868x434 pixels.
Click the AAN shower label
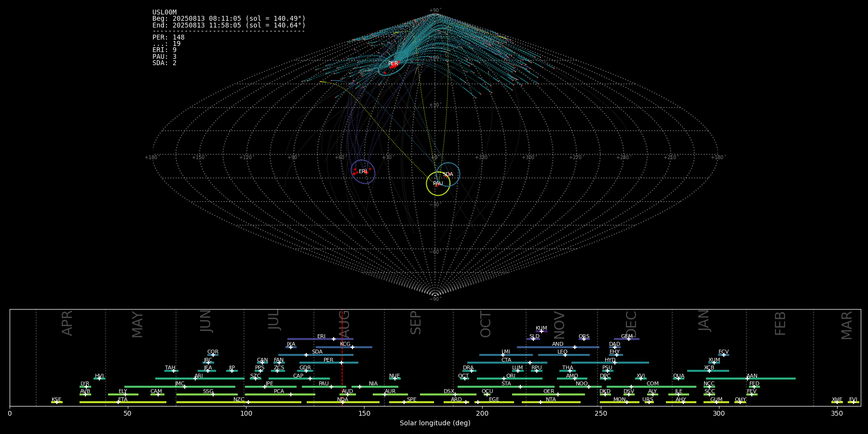point(752,376)
